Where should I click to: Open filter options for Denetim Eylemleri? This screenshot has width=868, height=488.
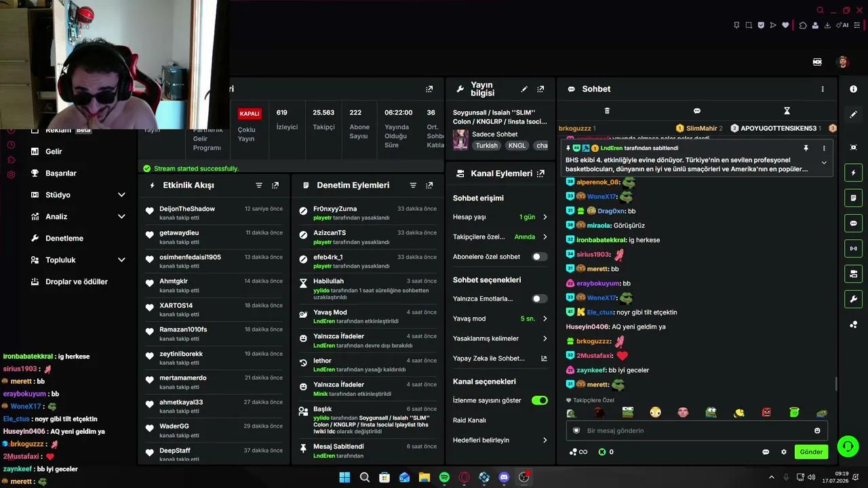click(x=413, y=185)
